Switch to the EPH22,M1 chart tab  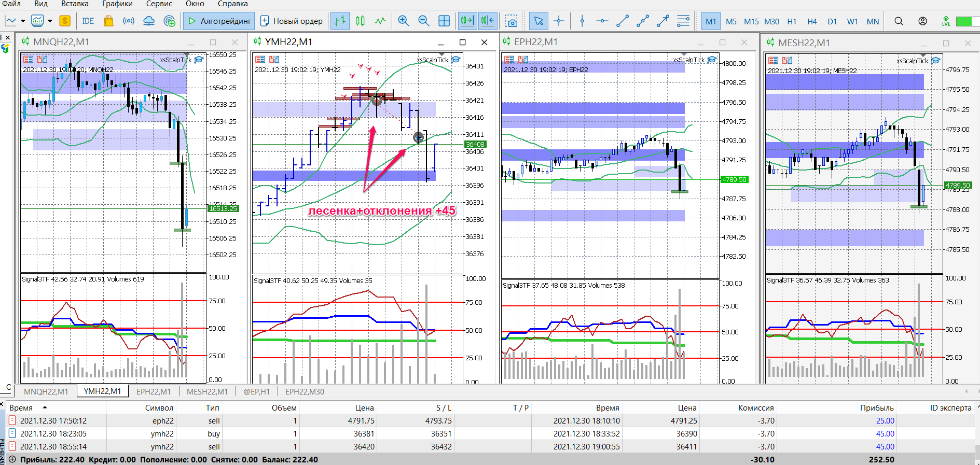[x=154, y=391]
